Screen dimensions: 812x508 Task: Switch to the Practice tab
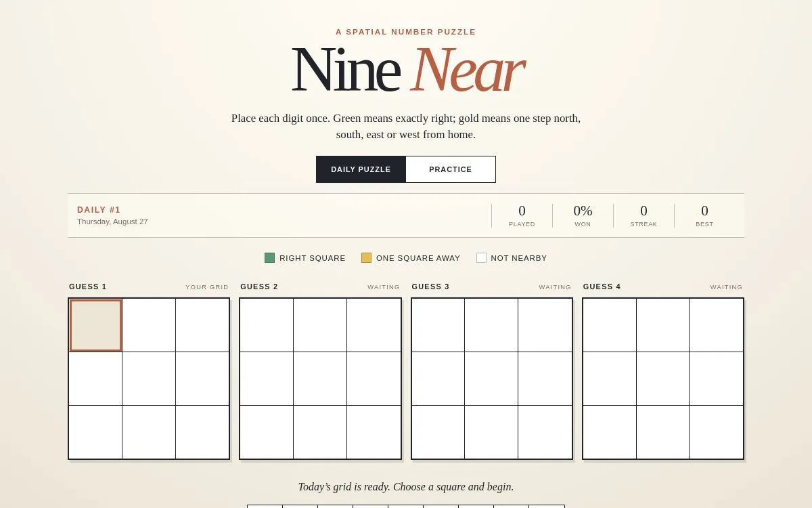pos(451,169)
